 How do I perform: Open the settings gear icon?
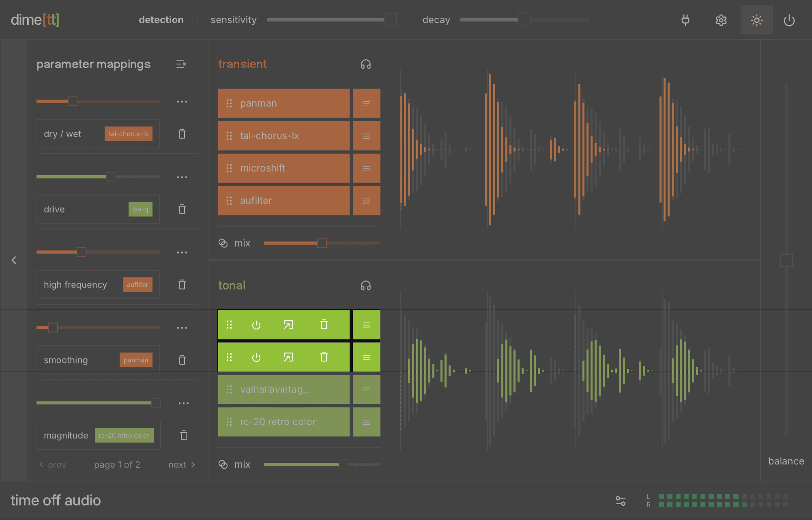point(721,20)
